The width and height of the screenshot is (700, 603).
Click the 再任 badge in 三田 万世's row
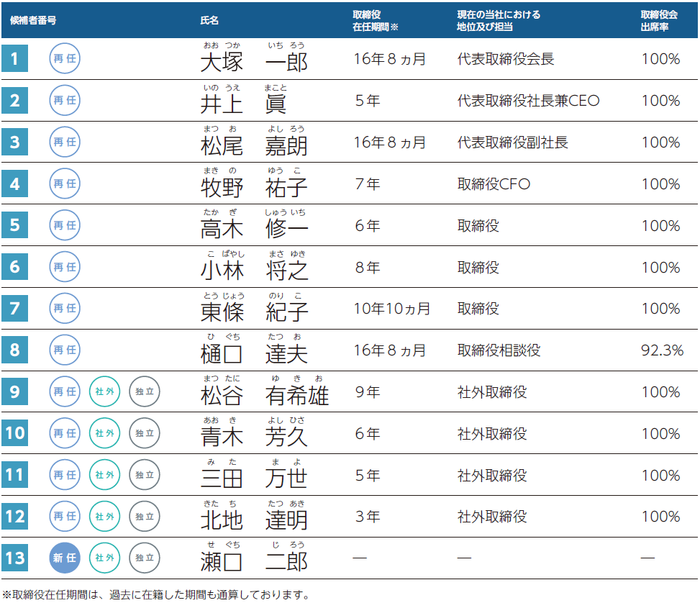(65, 475)
